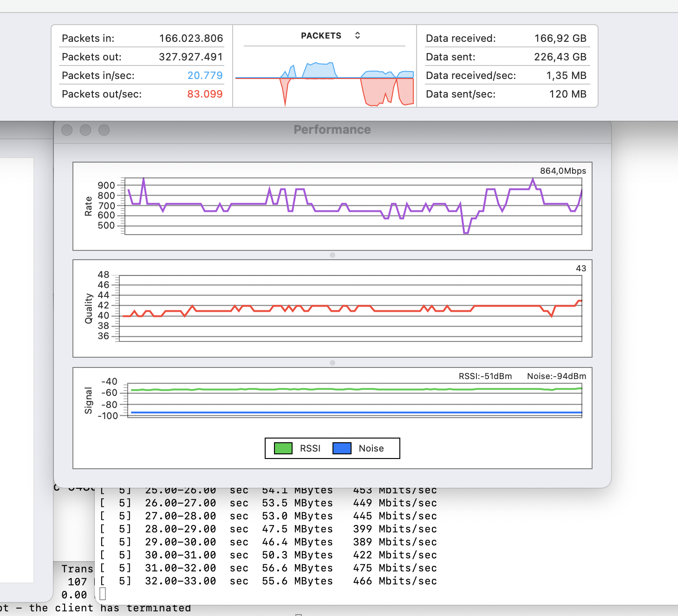Click the Noise legend label

(x=372, y=448)
